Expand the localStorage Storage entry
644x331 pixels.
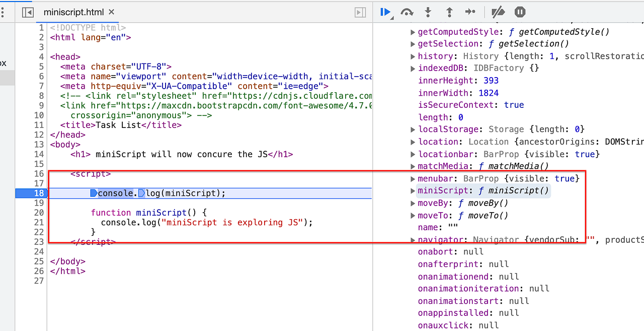(413, 129)
